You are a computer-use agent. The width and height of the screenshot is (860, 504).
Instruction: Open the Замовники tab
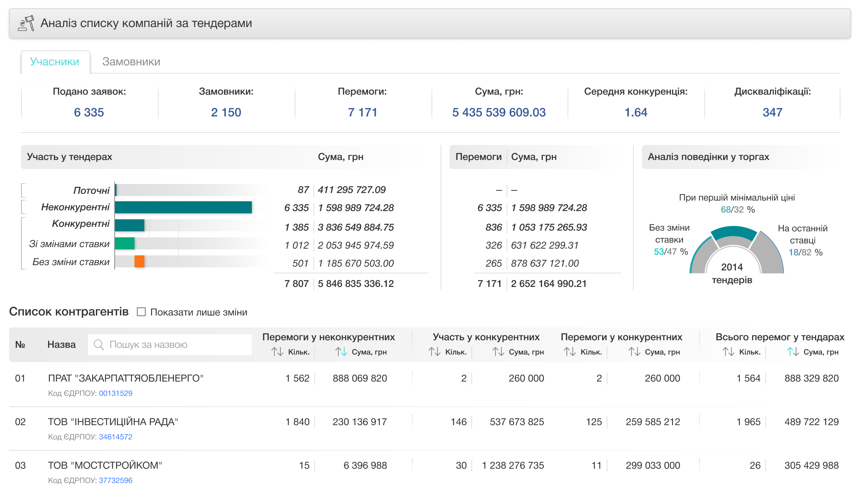pos(131,62)
